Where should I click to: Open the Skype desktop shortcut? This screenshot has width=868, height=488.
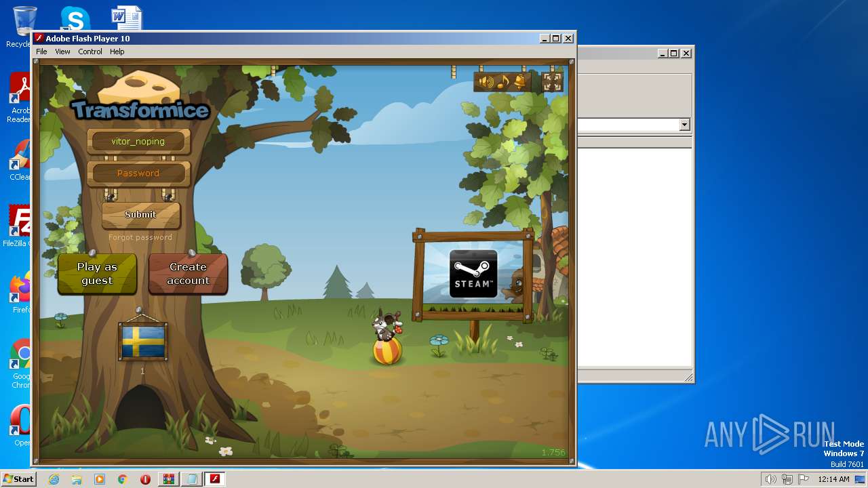click(x=75, y=18)
